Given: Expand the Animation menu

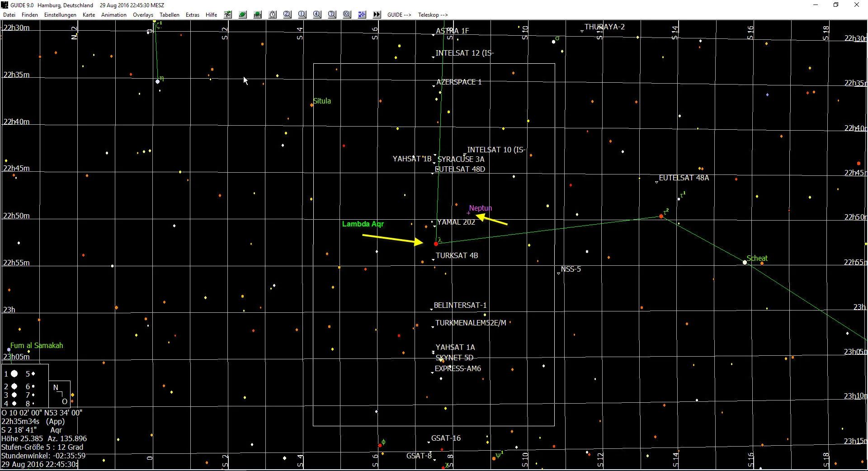Looking at the screenshot, I should 113,15.
